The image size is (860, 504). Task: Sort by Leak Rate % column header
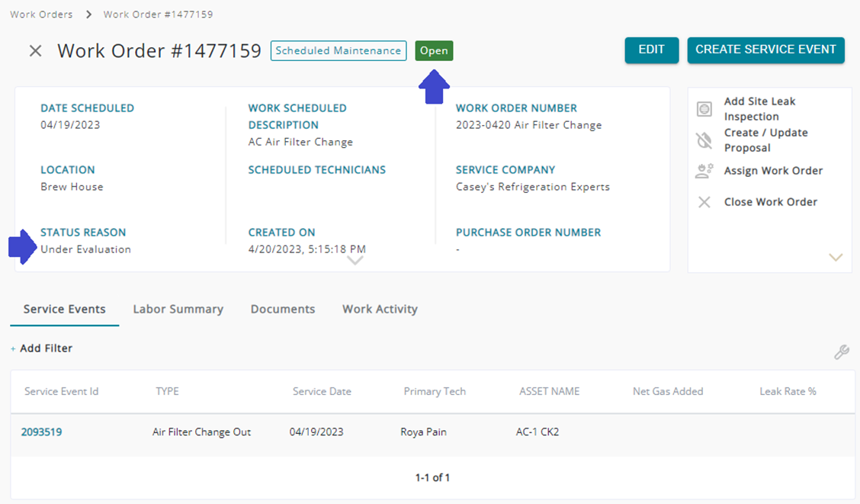[x=788, y=392]
